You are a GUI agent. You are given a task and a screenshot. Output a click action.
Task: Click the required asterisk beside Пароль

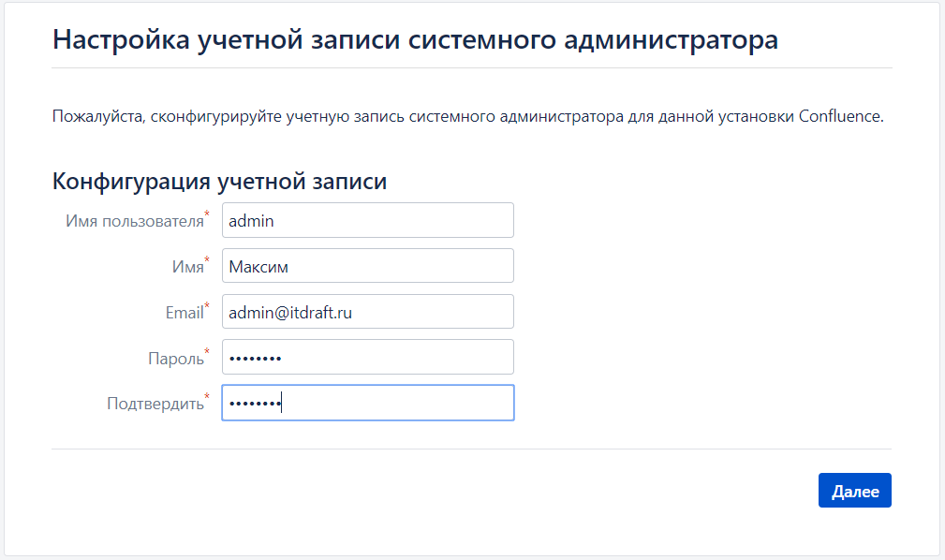pyautogui.click(x=207, y=353)
